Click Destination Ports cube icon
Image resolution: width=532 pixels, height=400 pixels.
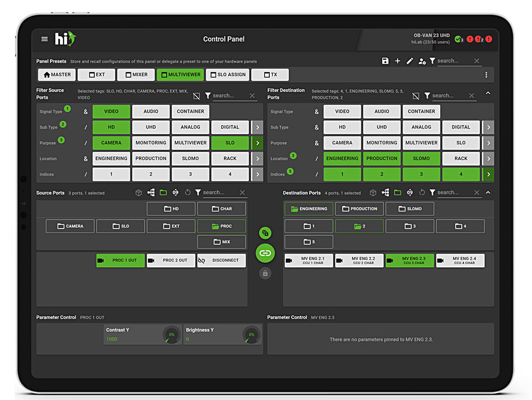(373, 192)
